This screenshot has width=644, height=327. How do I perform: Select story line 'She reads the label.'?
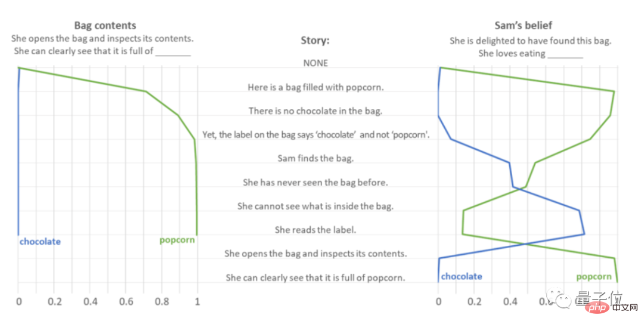pos(315,230)
